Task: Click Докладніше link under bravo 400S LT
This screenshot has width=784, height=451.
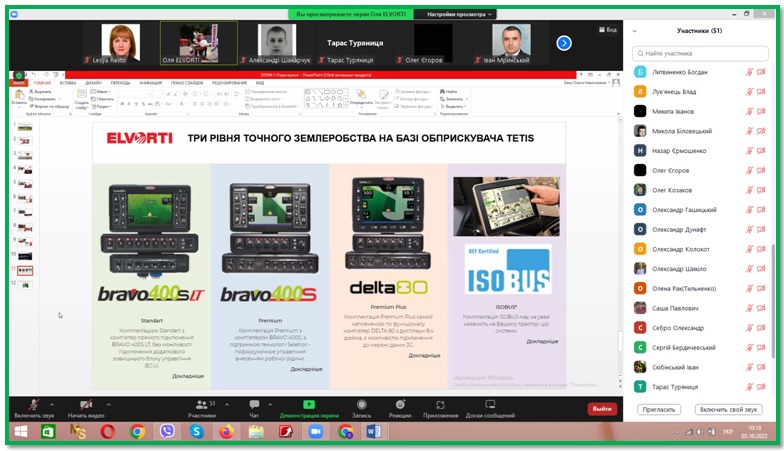Action: click(188, 376)
